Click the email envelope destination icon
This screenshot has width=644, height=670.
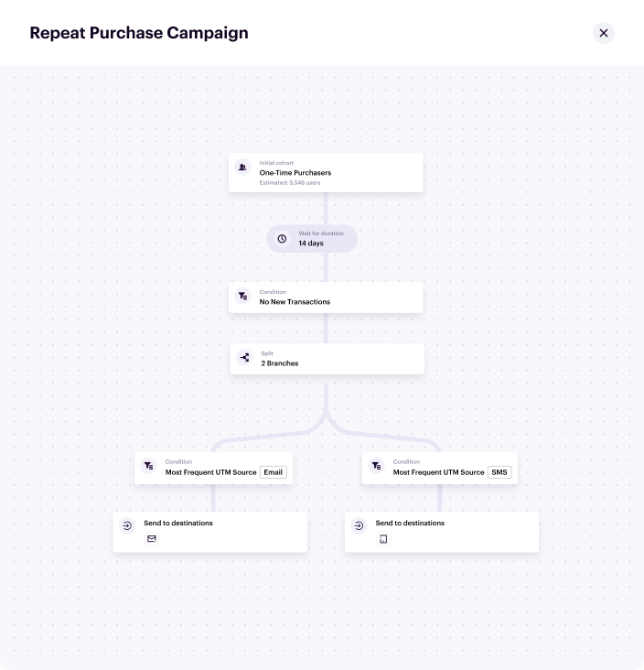coord(152,539)
